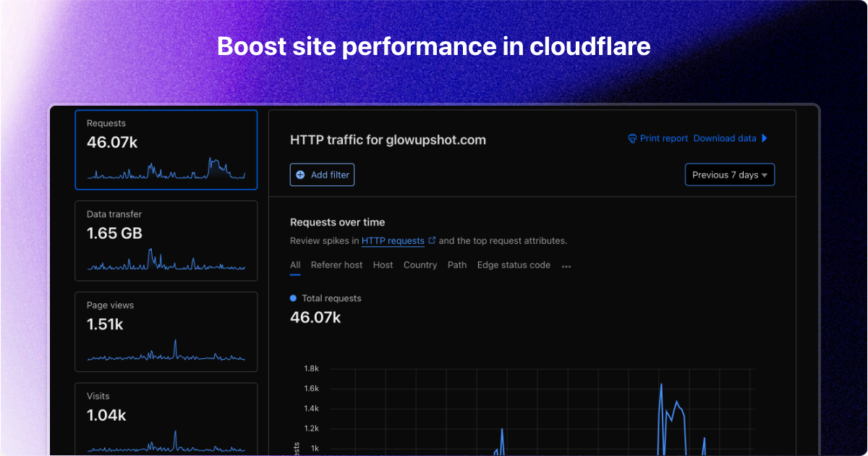Screen dimensions: 868x456
Task: Open the Previous 7 days dropdown
Action: [729, 174]
